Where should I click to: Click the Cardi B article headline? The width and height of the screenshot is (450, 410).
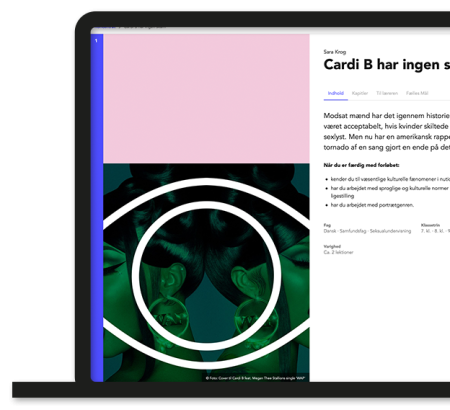click(387, 65)
